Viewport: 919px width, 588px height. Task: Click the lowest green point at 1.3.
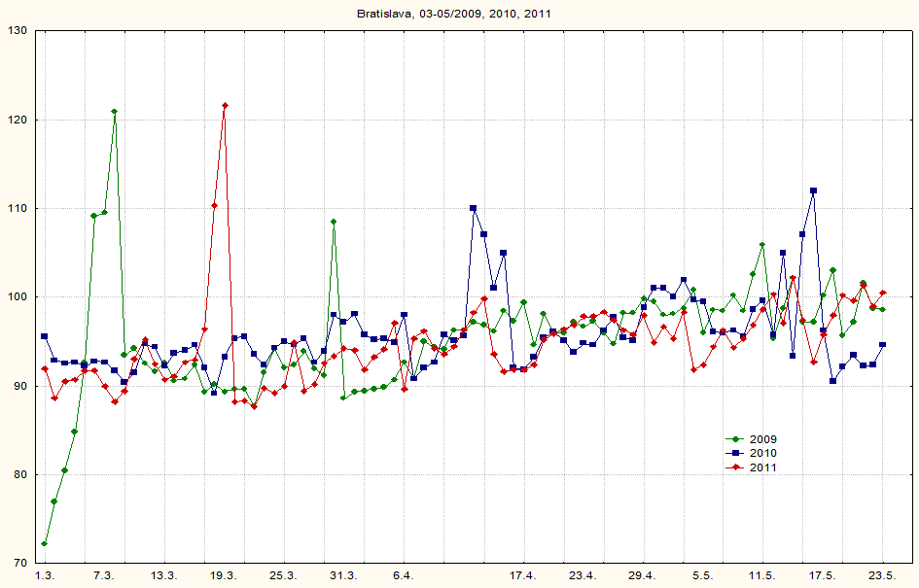click(45, 543)
